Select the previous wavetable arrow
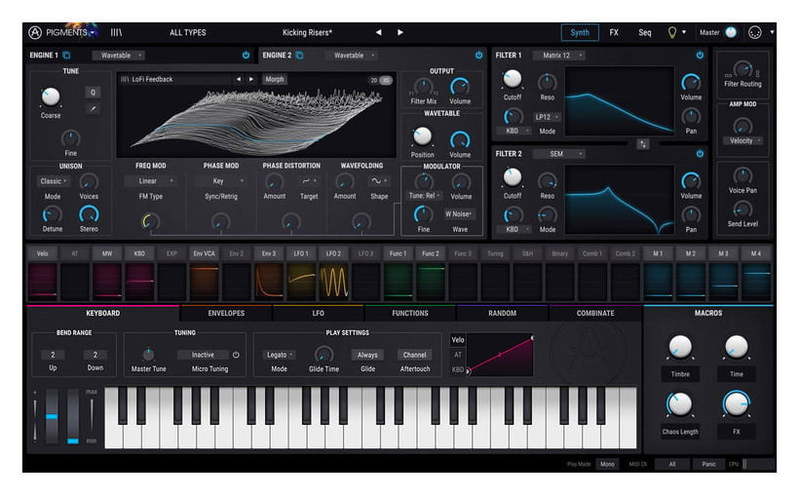Image resolution: width=799 pixels, height=495 pixels. click(x=238, y=80)
